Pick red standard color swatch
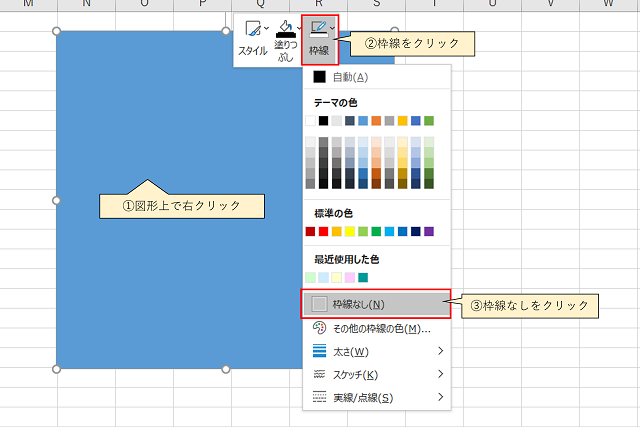640x427 pixels. [x=323, y=231]
